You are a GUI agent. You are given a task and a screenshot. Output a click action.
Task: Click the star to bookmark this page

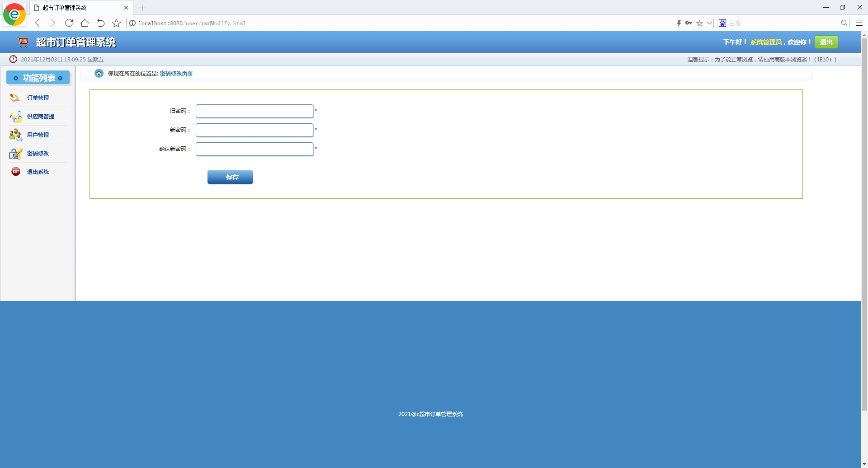tap(699, 23)
